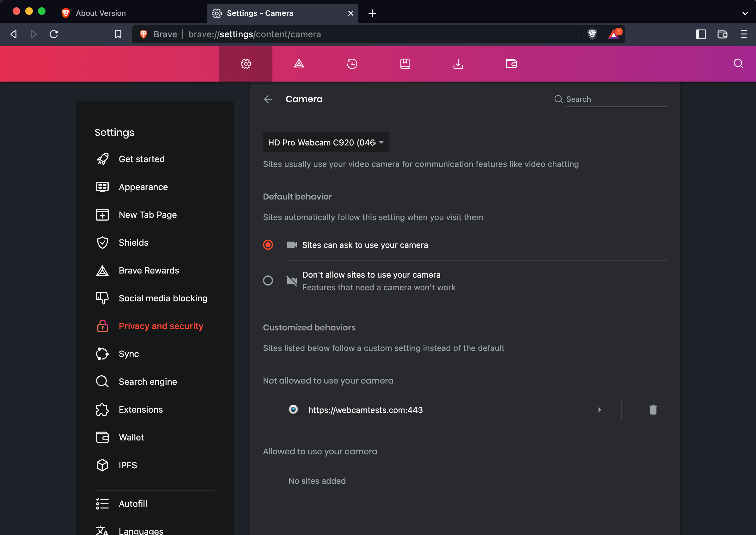Select 'Sites can ask to use your camera'

point(268,244)
